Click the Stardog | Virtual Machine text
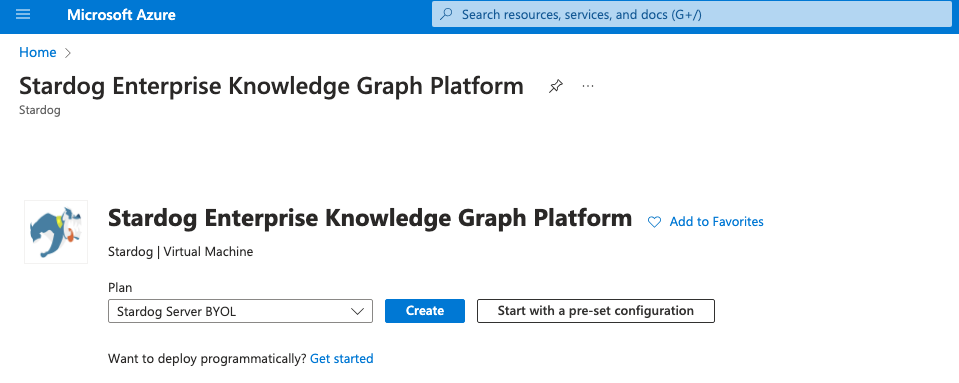Viewport: 959px width, 383px height. pyautogui.click(x=180, y=251)
